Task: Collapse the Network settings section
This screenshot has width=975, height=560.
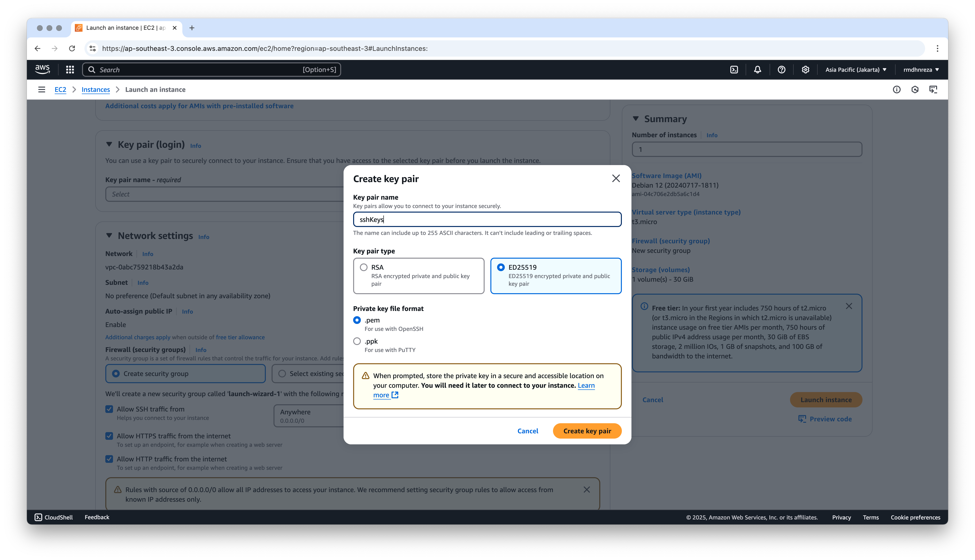Action: point(109,235)
